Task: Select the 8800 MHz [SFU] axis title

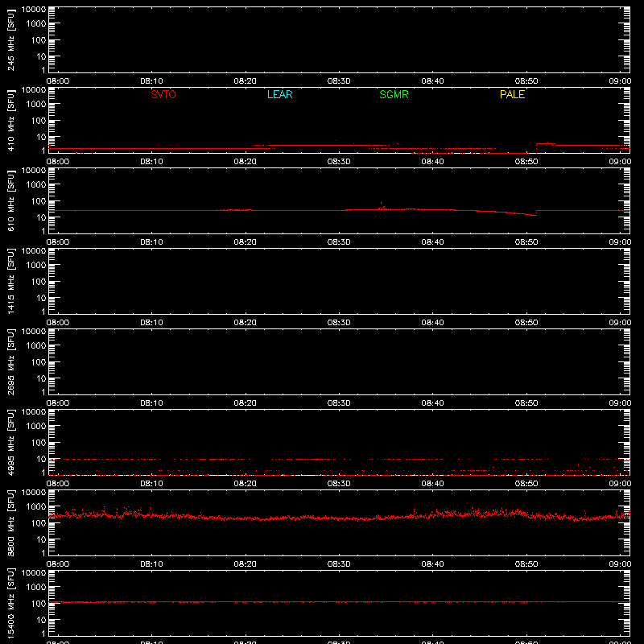Action: tap(11, 522)
